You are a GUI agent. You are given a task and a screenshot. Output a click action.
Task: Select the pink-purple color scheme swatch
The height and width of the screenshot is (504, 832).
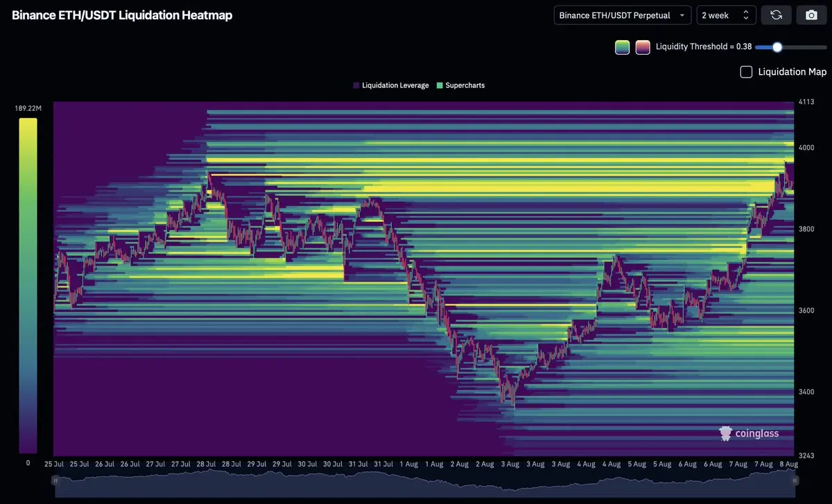click(x=643, y=47)
